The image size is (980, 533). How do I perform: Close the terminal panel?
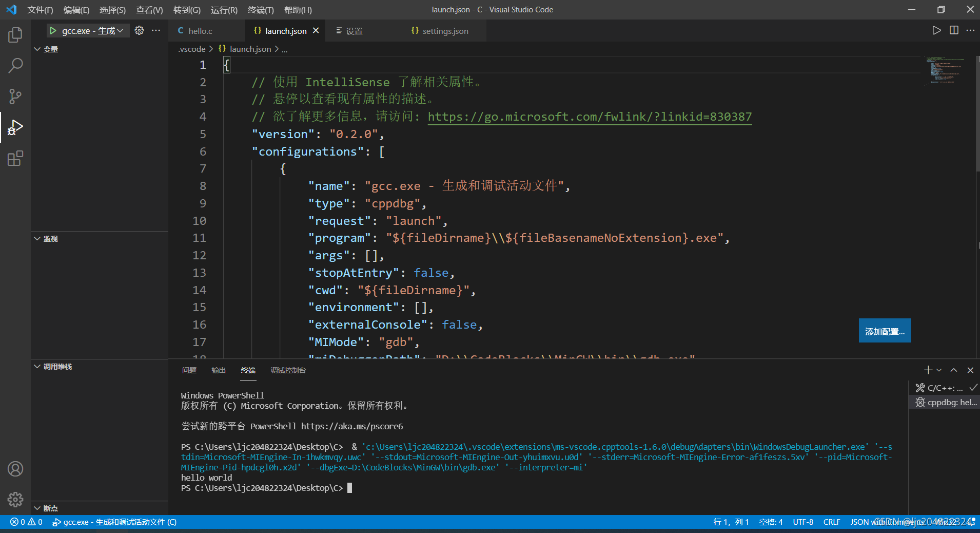click(x=970, y=370)
